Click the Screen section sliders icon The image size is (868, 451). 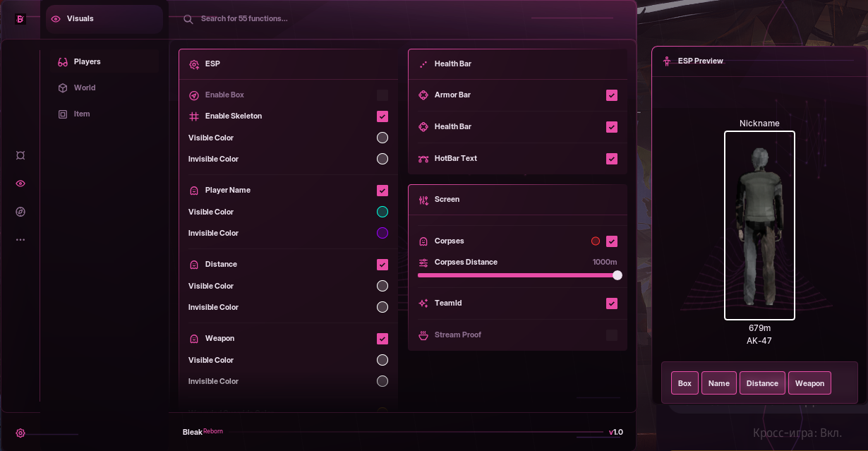423,200
